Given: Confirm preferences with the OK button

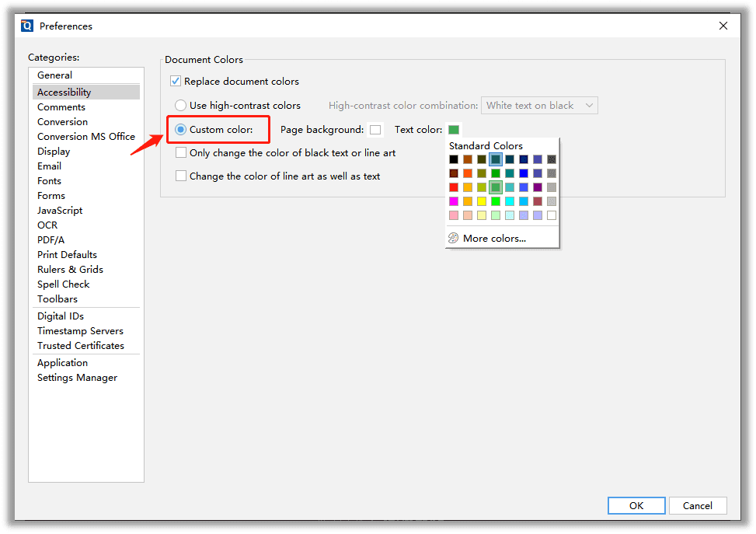Looking at the screenshot, I should [636, 505].
